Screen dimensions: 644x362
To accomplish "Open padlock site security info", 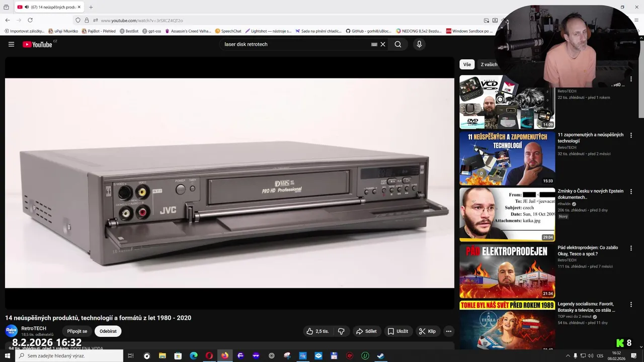I will click(87, 21).
